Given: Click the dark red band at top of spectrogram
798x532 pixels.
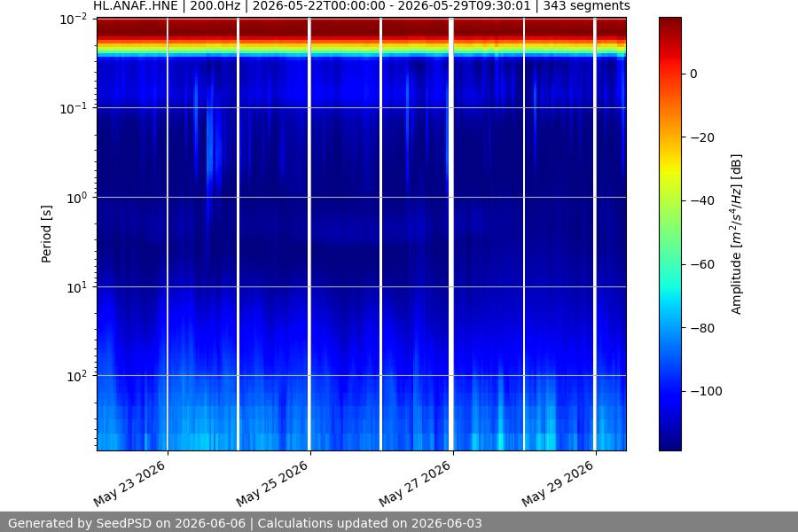Looking at the screenshot, I should pyautogui.click(x=362, y=27).
